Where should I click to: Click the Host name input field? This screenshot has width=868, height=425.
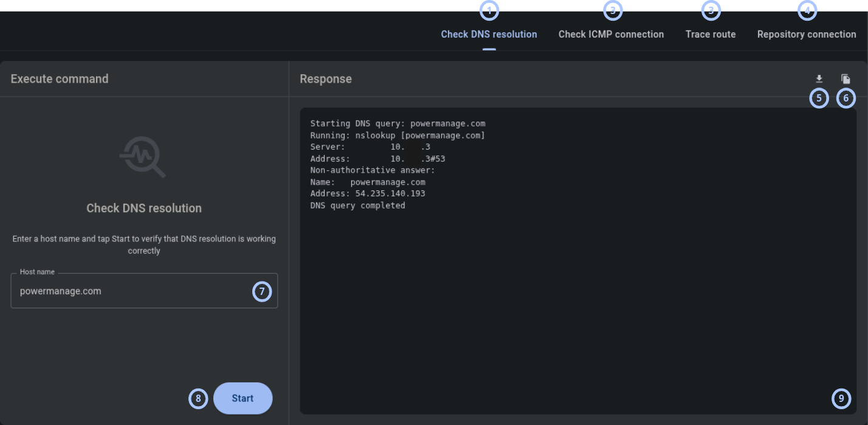coord(144,291)
